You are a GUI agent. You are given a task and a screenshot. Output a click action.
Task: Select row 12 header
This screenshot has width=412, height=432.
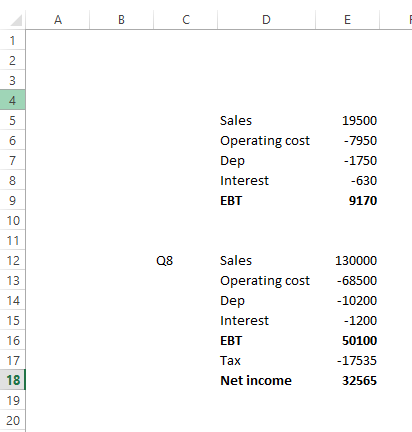12,260
